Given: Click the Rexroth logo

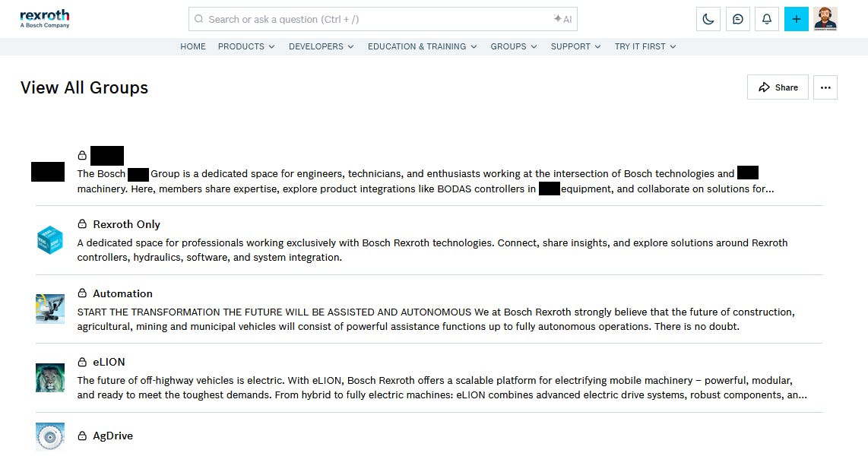Looking at the screenshot, I should 45,19.
